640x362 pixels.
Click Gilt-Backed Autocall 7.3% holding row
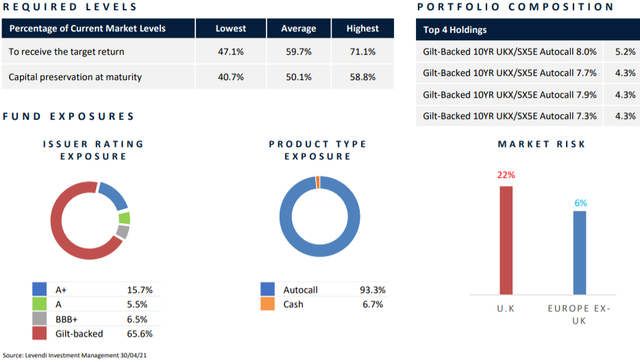[x=528, y=116]
